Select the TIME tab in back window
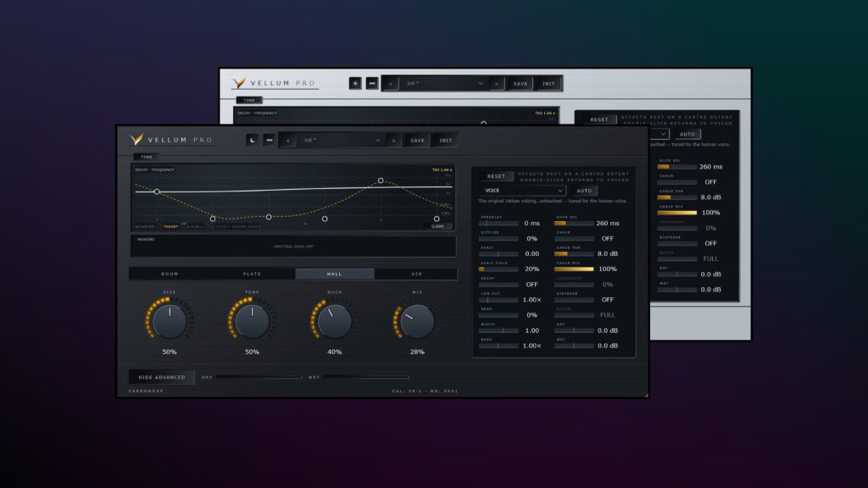The height and width of the screenshot is (488, 868). click(249, 100)
